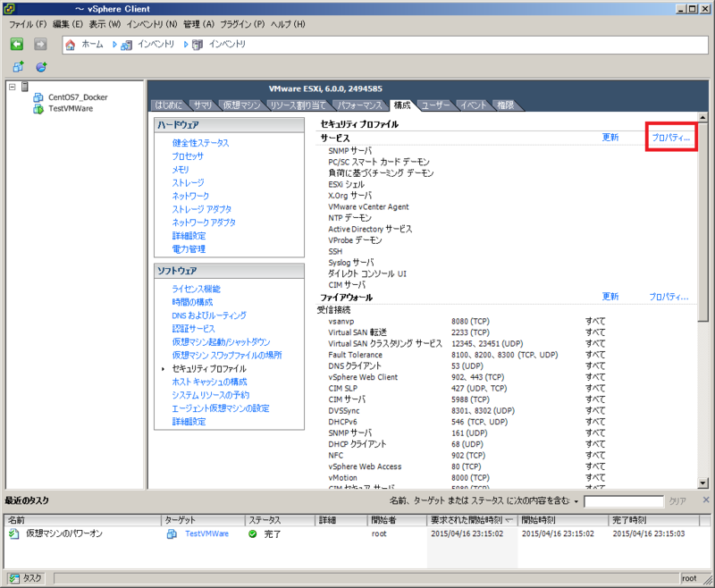715x588 pixels.
Task: Switch to the パフォーマンス tab
Action: coord(359,105)
